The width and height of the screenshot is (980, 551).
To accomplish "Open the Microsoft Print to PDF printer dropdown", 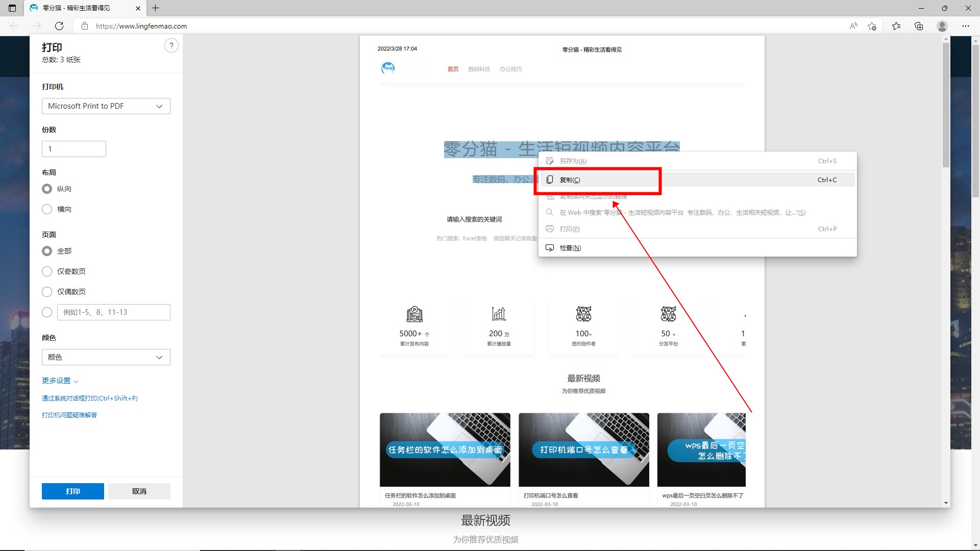I will click(x=106, y=106).
